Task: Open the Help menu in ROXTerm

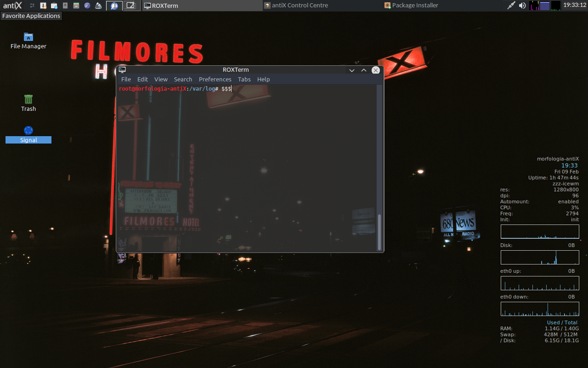Action: pyautogui.click(x=263, y=79)
